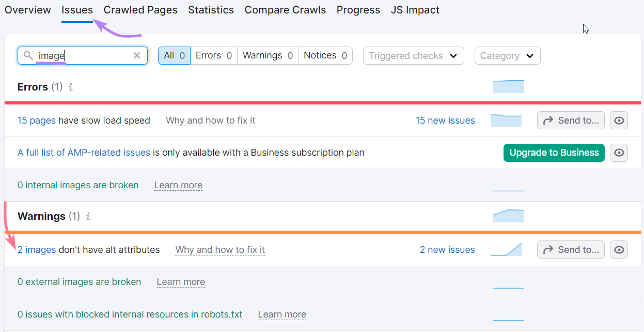Toggle visibility of the AMP issues row
644x332 pixels.
pyautogui.click(x=619, y=153)
